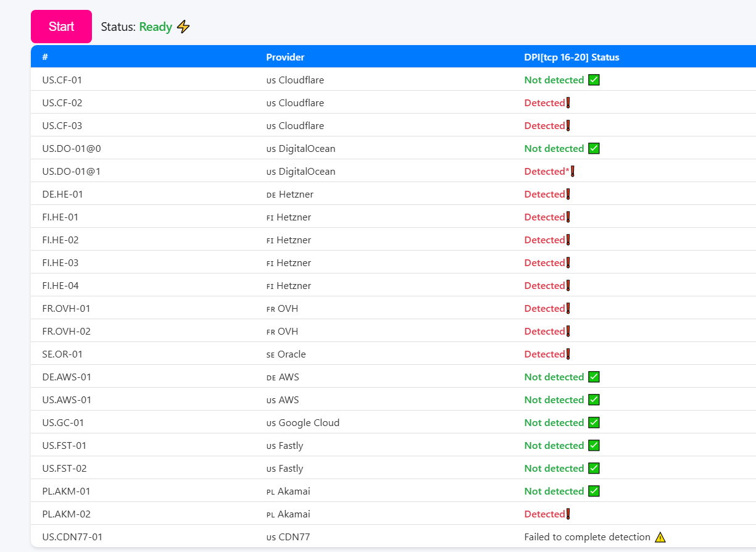Click the lightning bolt icon beside Ready
The image size is (756, 552).
183,27
